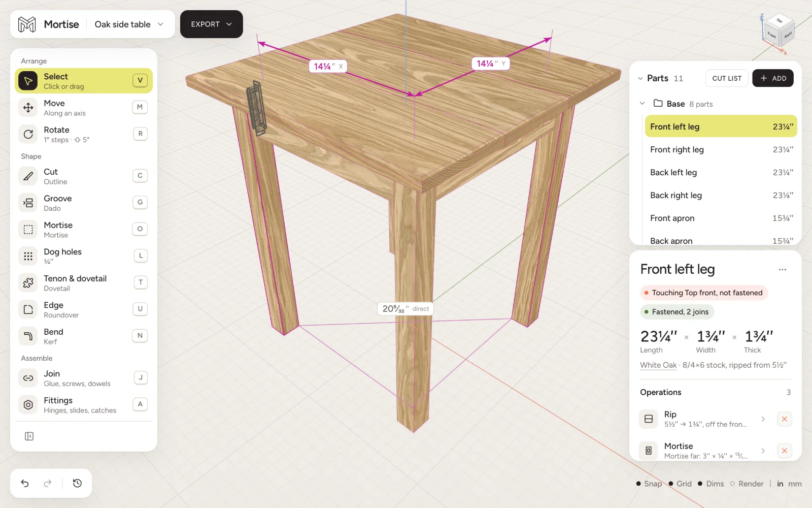812x508 pixels.
Task: Switch units to mm
Action: (795, 484)
